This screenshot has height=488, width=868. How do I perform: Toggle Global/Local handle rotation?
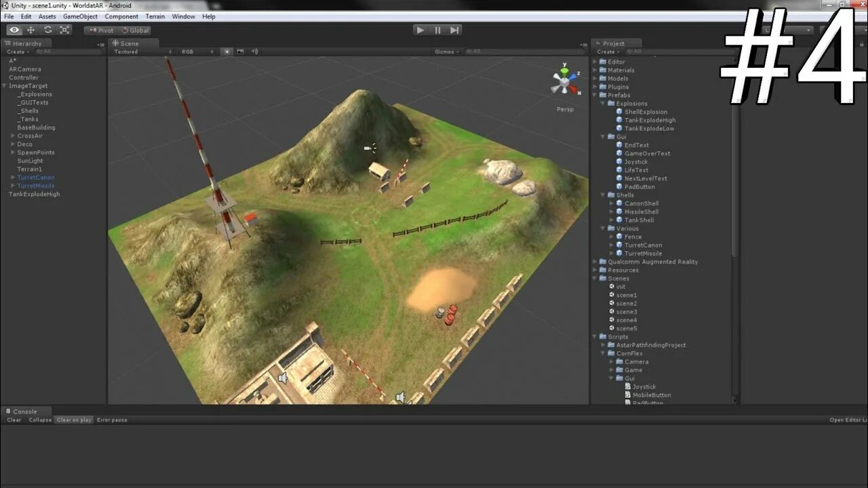click(134, 30)
